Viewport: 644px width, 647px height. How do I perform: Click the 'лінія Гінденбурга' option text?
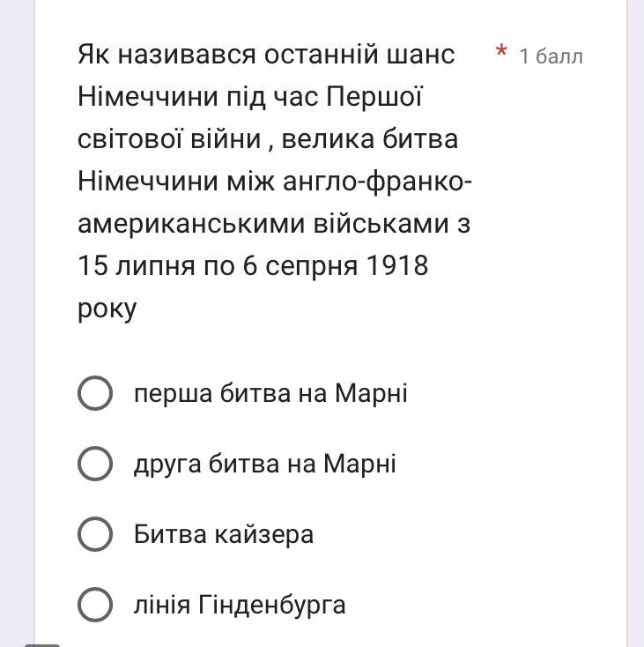click(240, 605)
